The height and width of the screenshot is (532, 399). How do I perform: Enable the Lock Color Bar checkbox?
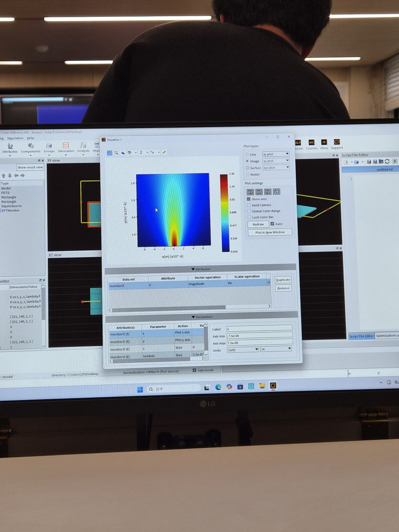[249, 217]
